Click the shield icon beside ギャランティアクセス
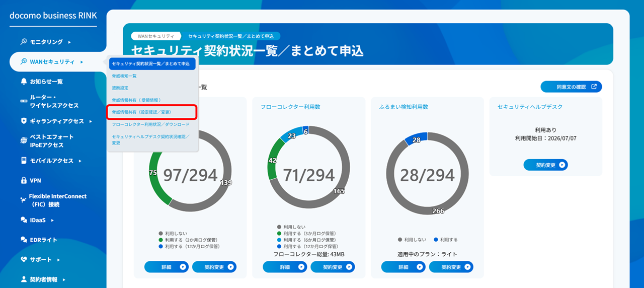Image resolution: width=644 pixels, height=288 pixels. [24, 121]
